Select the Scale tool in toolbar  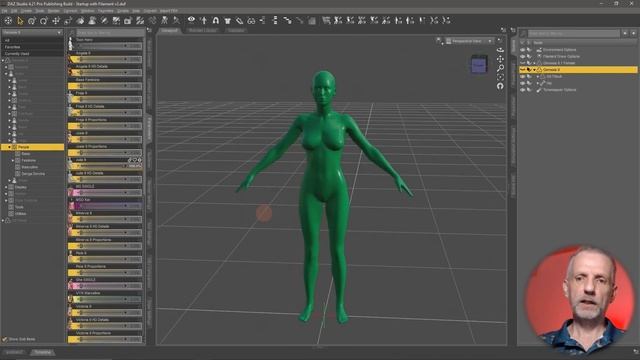click(x=68, y=20)
